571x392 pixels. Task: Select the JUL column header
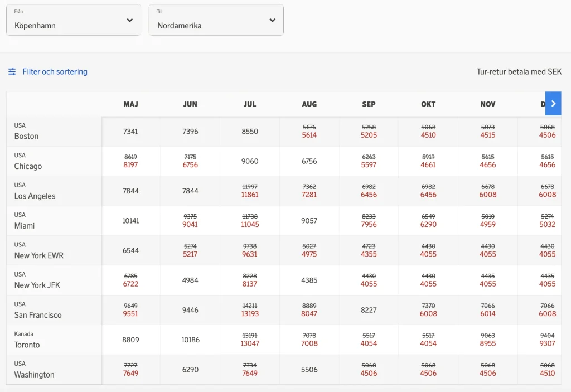250,104
